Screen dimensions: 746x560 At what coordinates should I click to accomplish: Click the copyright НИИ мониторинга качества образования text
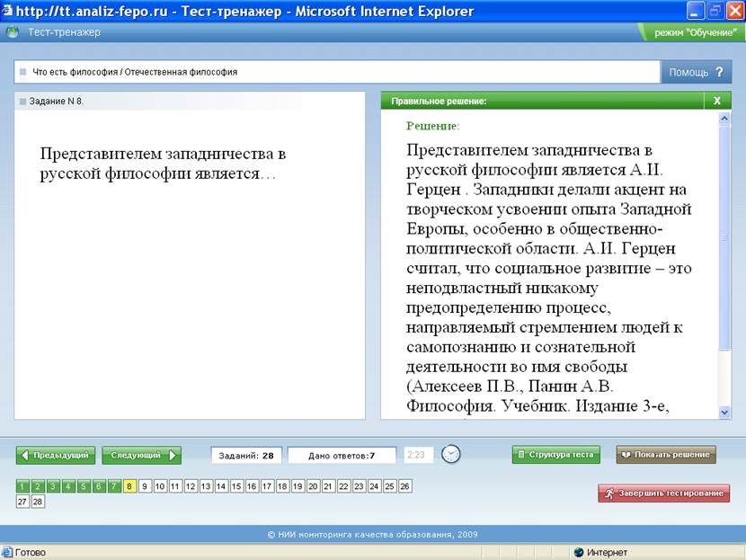pos(372,535)
